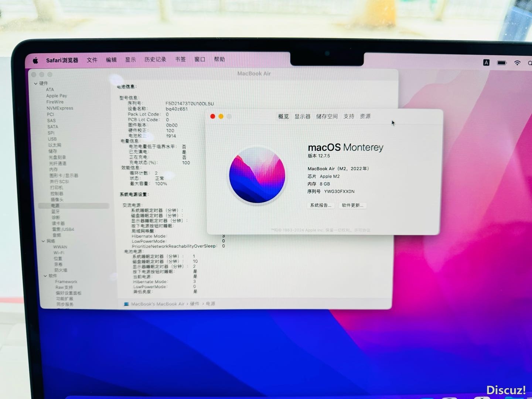This screenshot has height=399, width=532.
Task: Open the 编辑 menu
Action: pos(111,60)
